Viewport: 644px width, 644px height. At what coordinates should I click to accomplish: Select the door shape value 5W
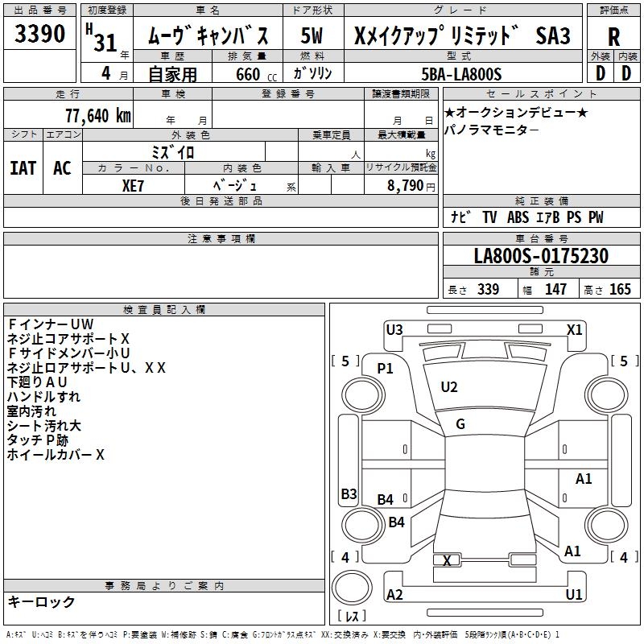click(x=312, y=35)
